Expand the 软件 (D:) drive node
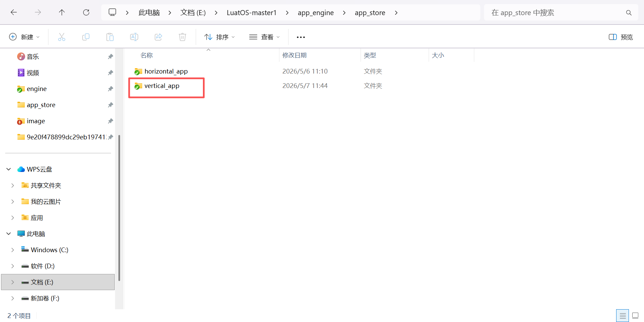 coord(13,266)
